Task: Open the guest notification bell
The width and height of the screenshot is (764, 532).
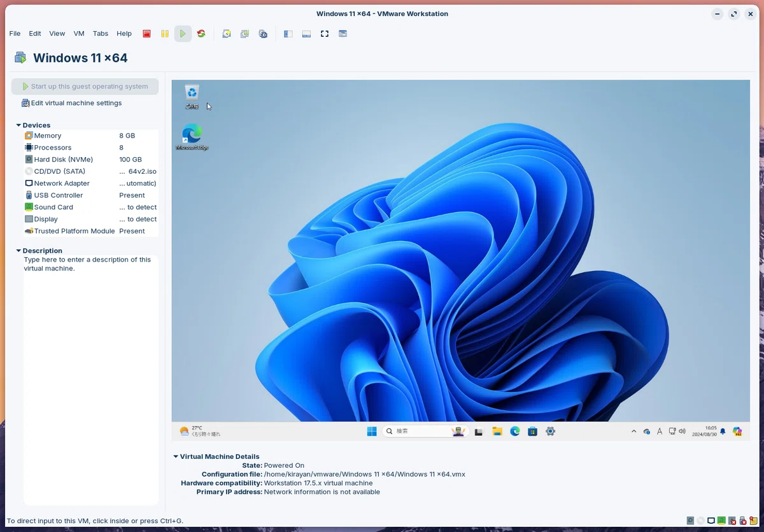Action: tap(723, 431)
